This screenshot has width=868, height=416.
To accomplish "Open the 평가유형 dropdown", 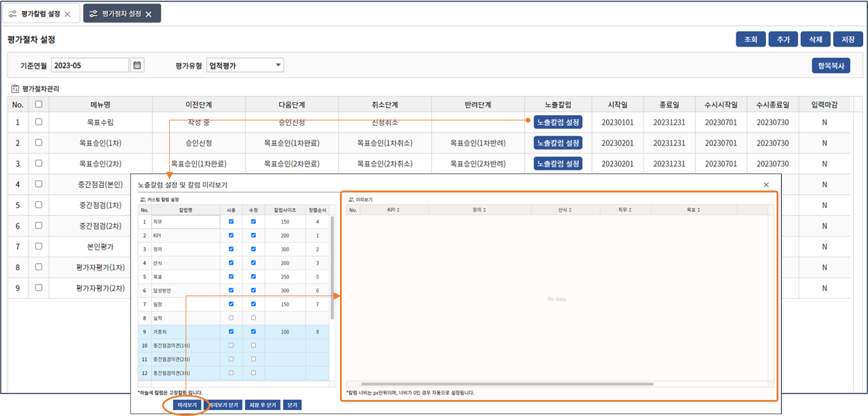I will click(x=245, y=65).
